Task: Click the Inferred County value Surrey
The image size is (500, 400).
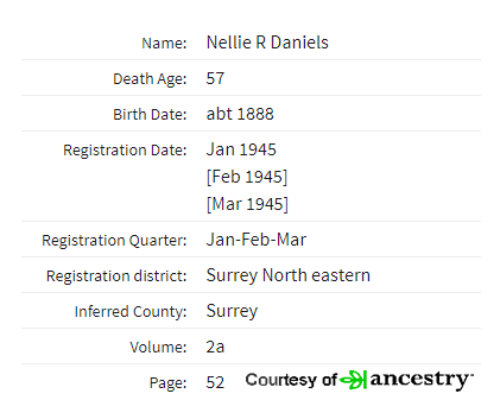Action: [232, 311]
